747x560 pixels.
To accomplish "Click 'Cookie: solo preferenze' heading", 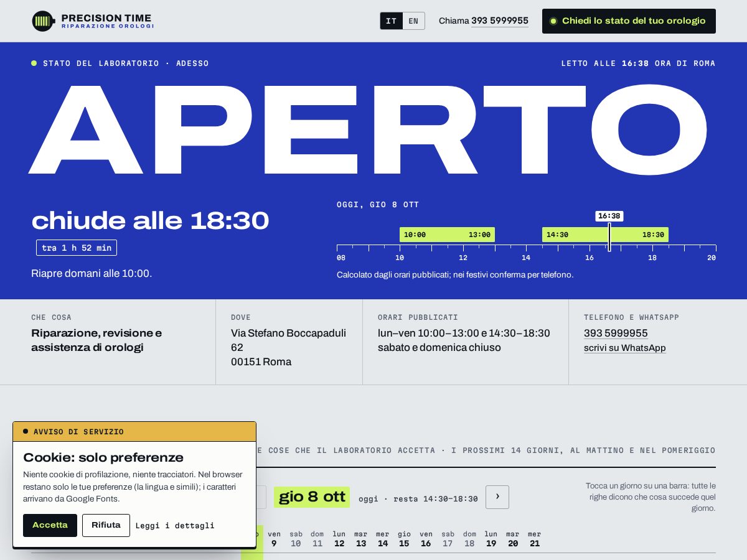I will click(x=103, y=457).
